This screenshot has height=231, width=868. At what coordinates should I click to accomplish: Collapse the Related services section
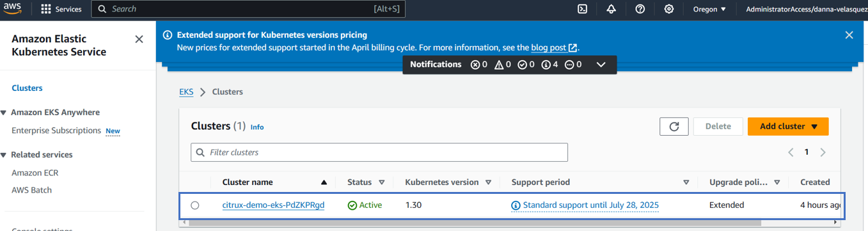click(x=4, y=155)
